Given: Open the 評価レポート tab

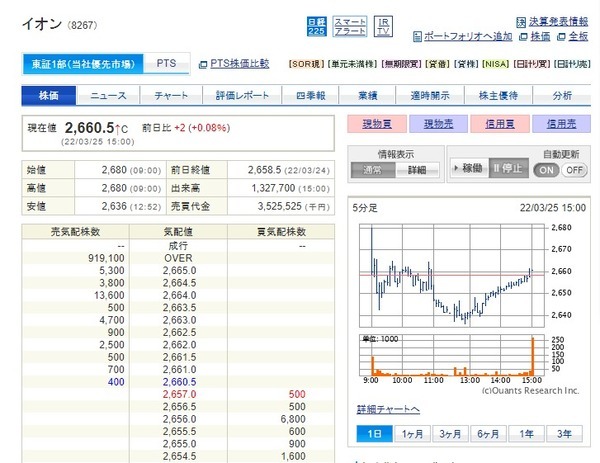Looking at the screenshot, I should (242, 96).
